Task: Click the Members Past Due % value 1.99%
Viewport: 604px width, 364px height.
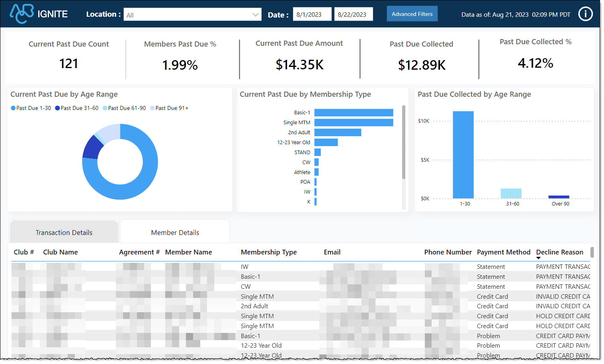Action: click(180, 65)
